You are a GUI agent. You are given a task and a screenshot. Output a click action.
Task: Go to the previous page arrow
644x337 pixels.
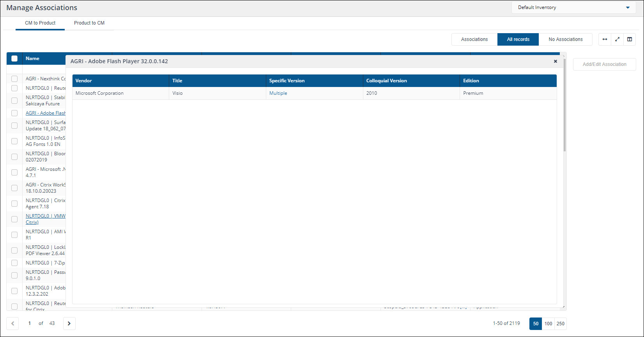[12, 323]
